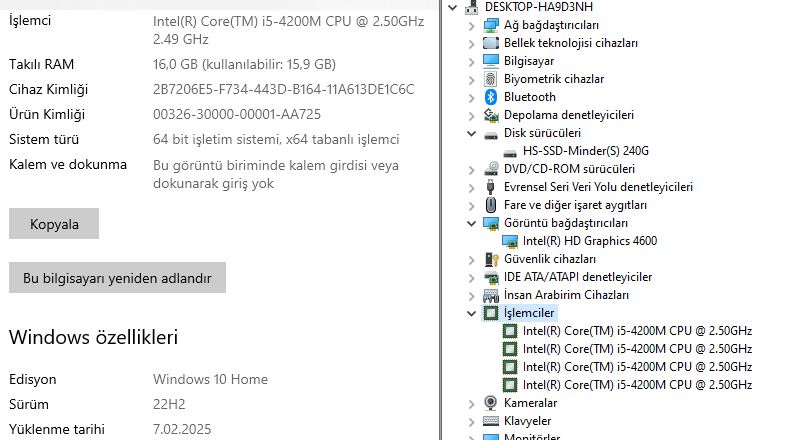
Task: Click the Görüntü bağdaştırıcıları display adapter icon
Action: coord(490,223)
